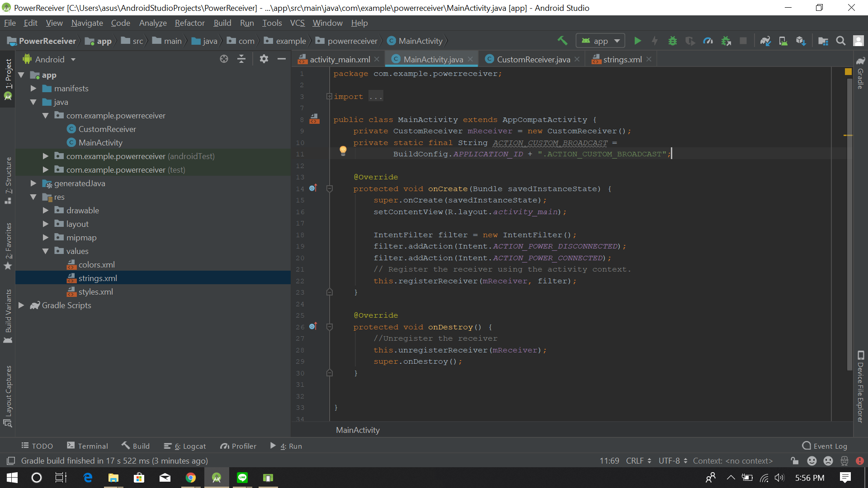Open Search Everywhere magnifier icon
Viewport: 868px width, 488px height.
pyautogui.click(x=841, y=41)
